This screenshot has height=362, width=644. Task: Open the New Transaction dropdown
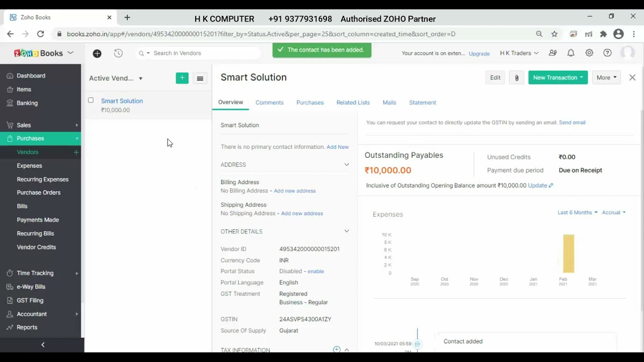558,78
